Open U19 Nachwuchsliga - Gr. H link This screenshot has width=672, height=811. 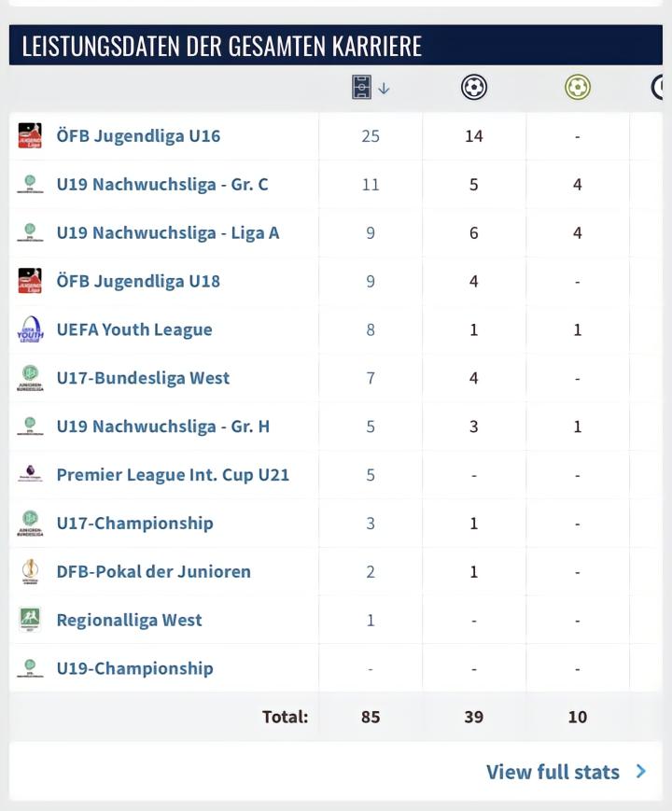point(163,426)
